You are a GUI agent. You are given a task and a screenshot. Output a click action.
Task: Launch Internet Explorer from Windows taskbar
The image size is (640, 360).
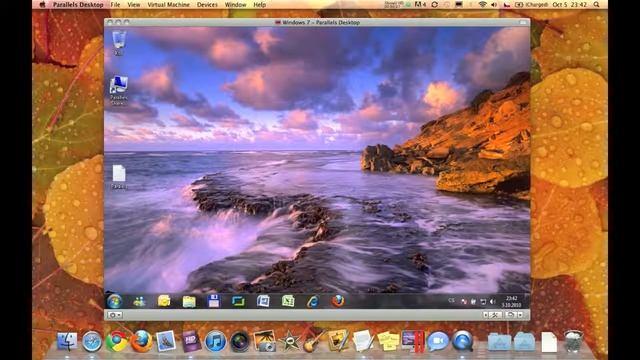(313, 301)
